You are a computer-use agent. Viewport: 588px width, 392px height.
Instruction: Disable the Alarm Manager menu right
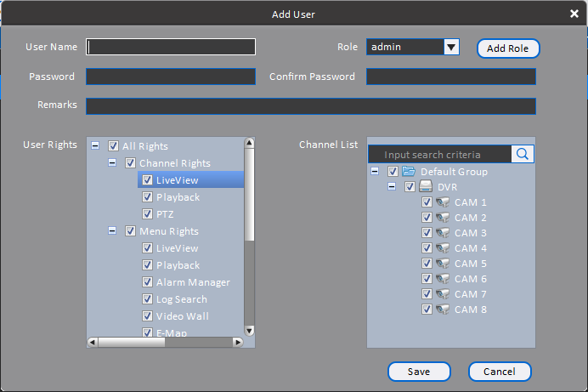pyautogui.click(x=147, y=281)
